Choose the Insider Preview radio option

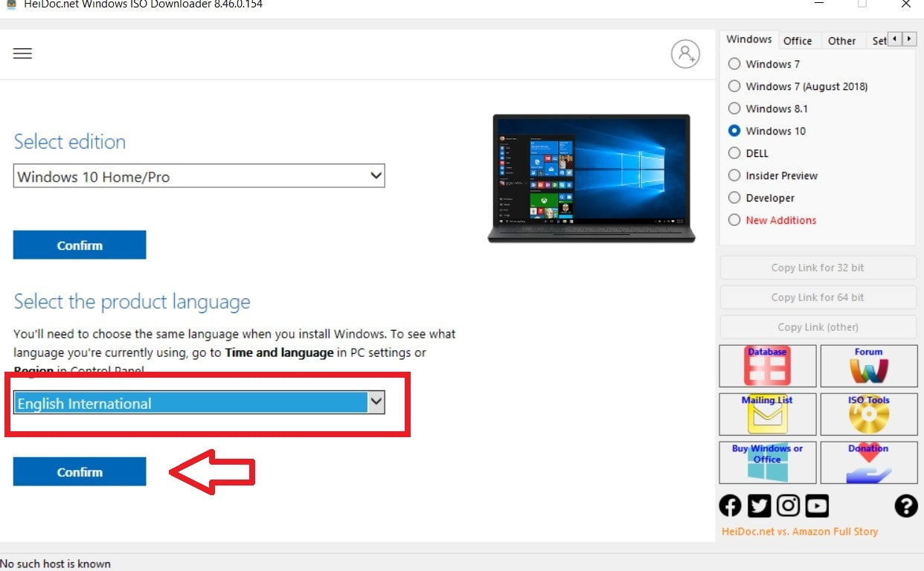pyautogui.click(x=734, y=175)
